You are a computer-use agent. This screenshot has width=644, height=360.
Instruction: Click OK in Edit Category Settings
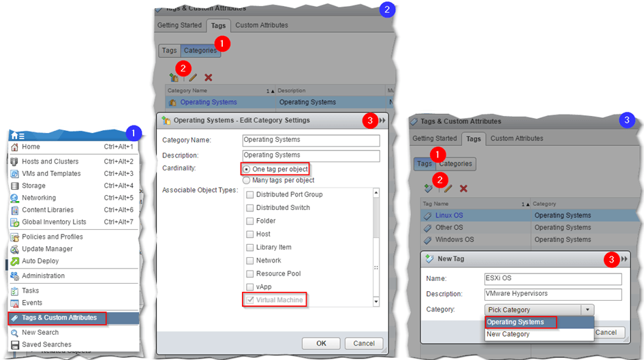click(321, 343)
